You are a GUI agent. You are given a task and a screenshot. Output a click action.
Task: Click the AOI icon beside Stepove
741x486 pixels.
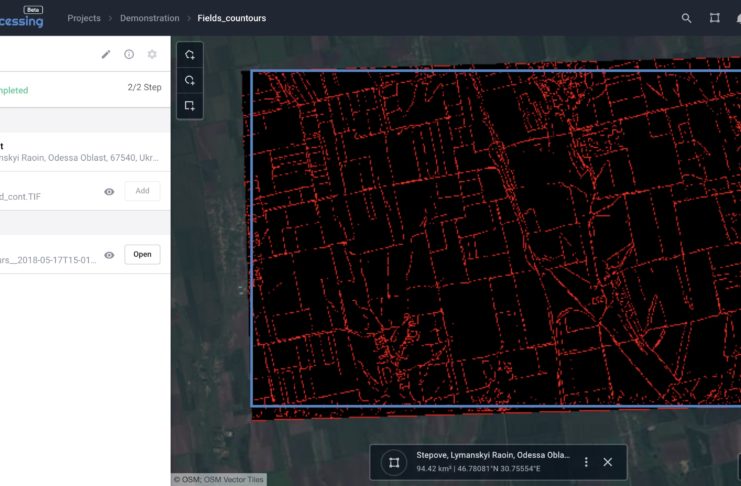(x=394, y=462)
